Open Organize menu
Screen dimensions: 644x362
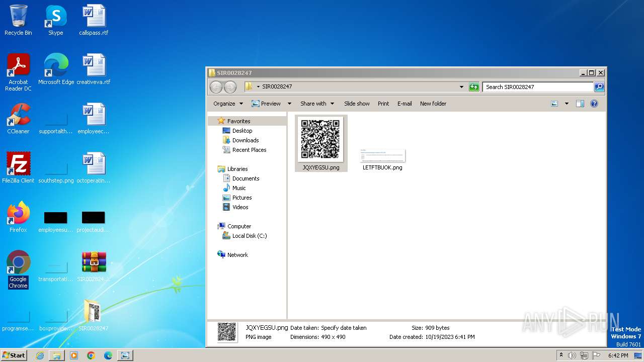[x=228, y=104]
